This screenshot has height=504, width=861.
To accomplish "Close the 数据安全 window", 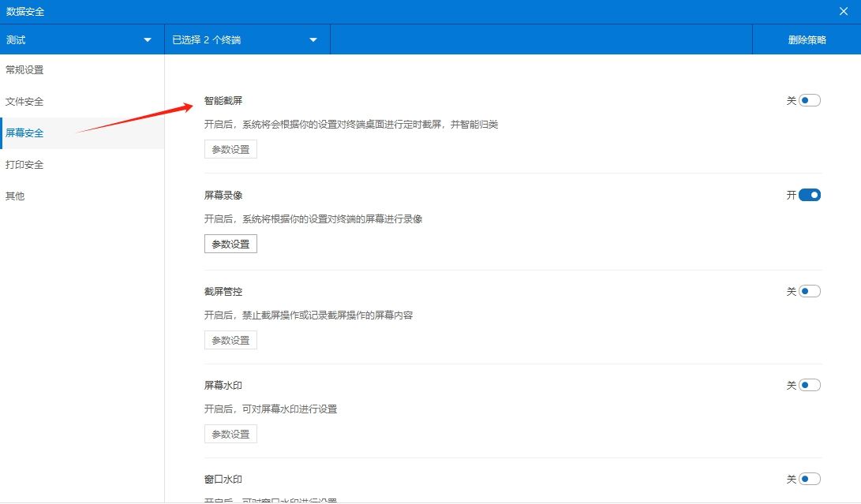I will point(844,11).
